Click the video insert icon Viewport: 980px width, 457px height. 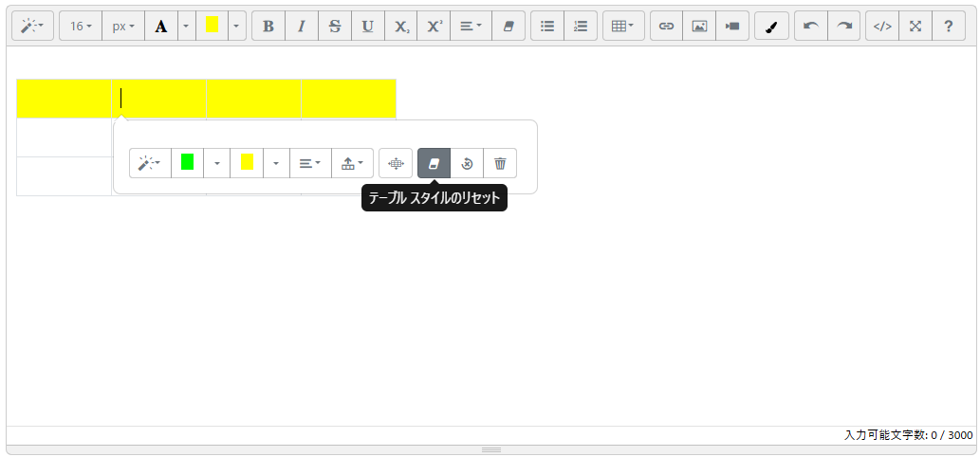pyautogui.click(x=731, y=27)
